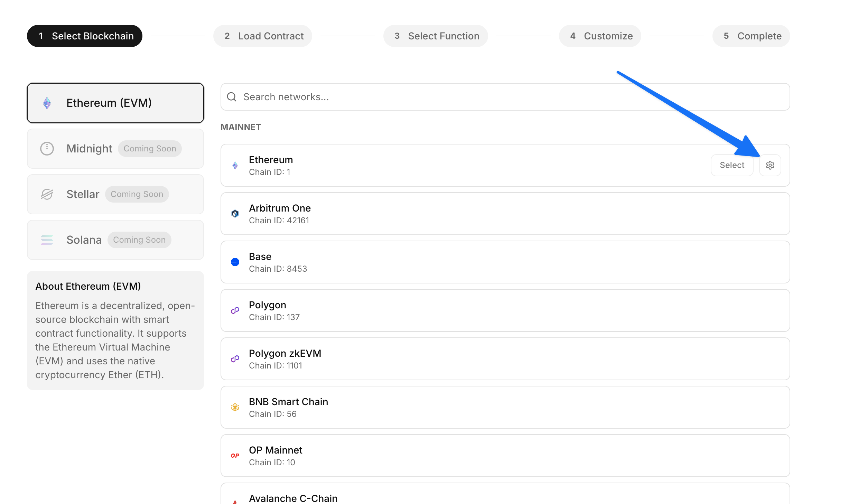
Task: Open step 5 Complete
Action: point(751,36)
